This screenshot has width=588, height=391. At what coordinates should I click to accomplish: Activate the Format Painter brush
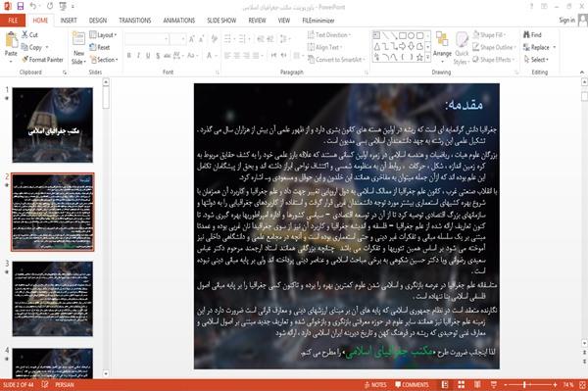point(42,60)
